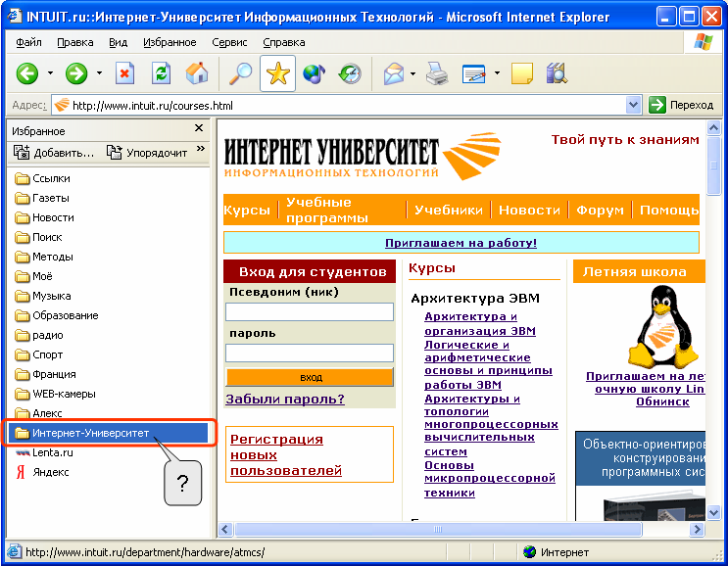Open the Discuss yellow note icon
This screenshot has height=566, width=728.
[522, 73]
